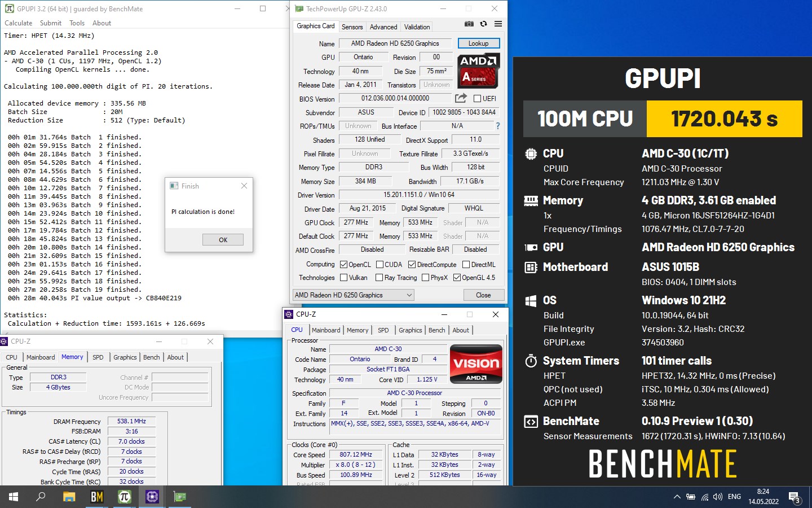
Task: Open the notification center icon
Action: tap(795, 498)
